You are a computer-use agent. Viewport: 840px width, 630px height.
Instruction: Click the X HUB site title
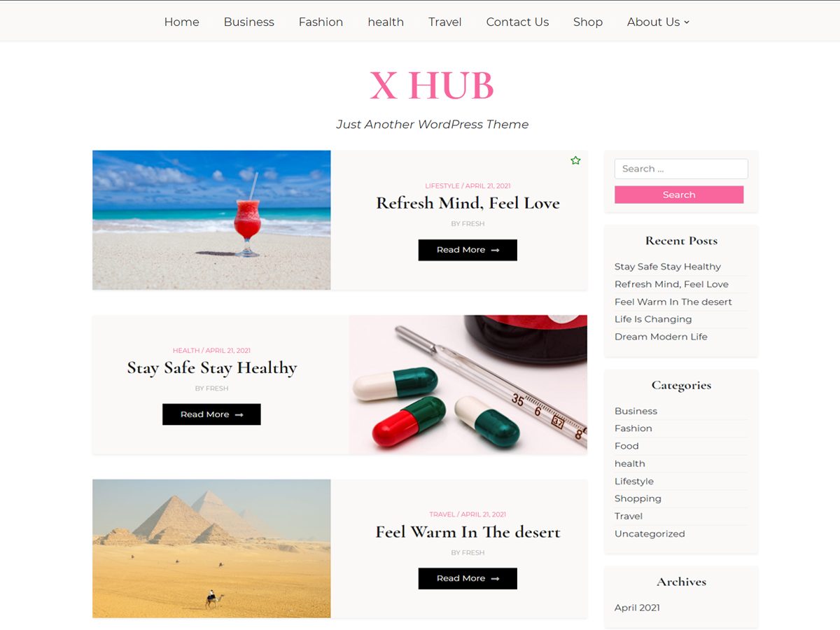pyautogui.click(x=432, y=85)
